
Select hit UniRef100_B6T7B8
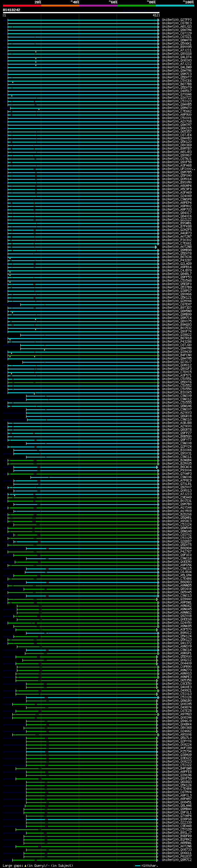click(x=177, y=84)
